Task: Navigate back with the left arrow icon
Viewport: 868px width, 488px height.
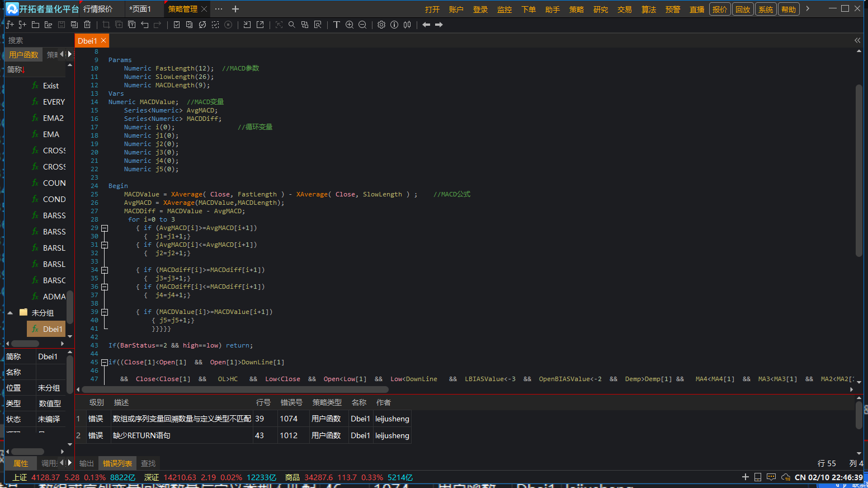Action: [426, 25]
